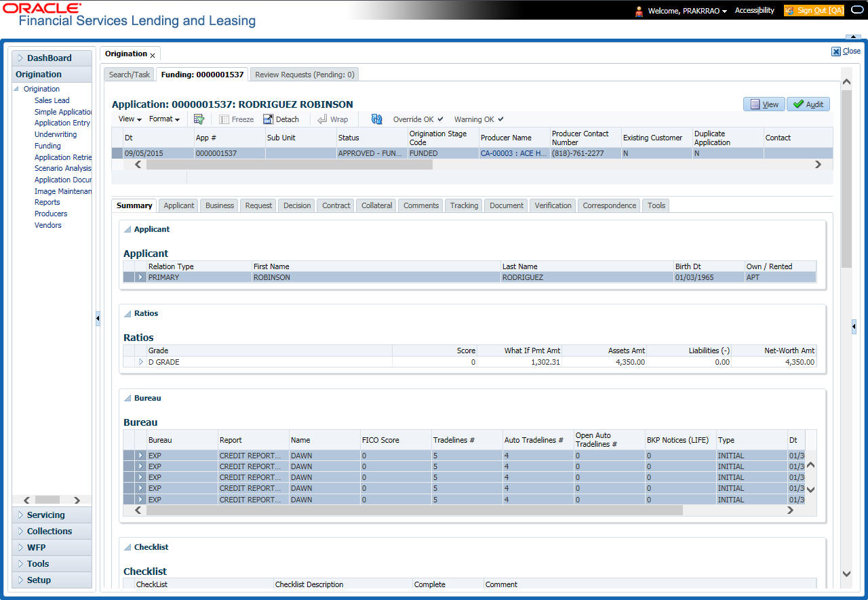Click the right side panel splitter arrow

(854, 327)
